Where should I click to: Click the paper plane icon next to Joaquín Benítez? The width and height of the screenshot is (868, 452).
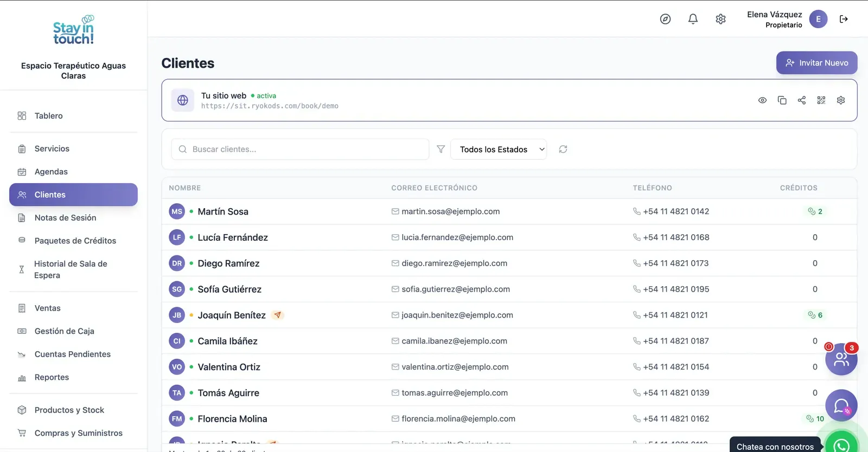[x=278, y=315]
